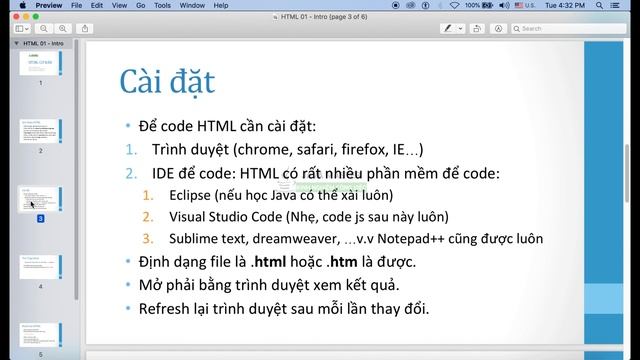Zoom out of the document
640x360 pixels.
coord(44,29)
